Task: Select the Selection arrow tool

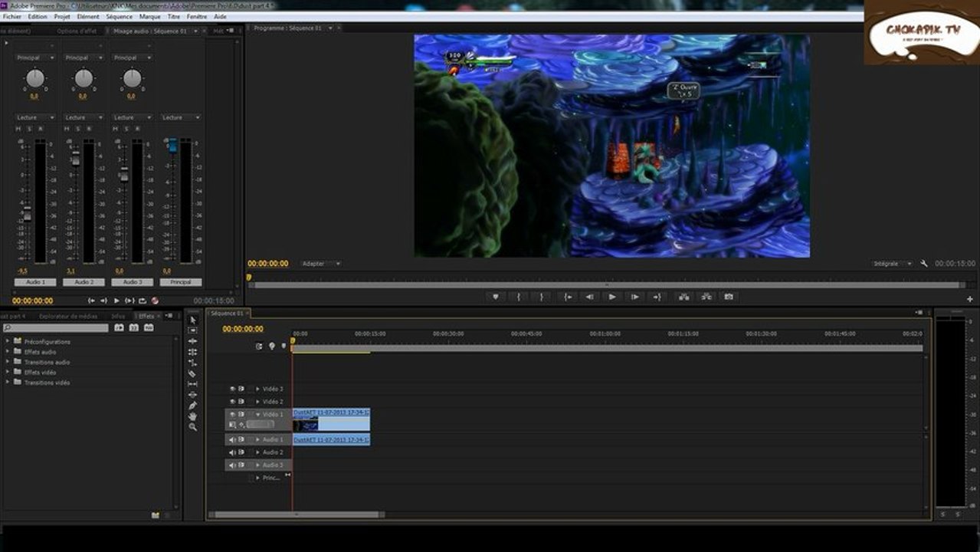Action: 192,320
